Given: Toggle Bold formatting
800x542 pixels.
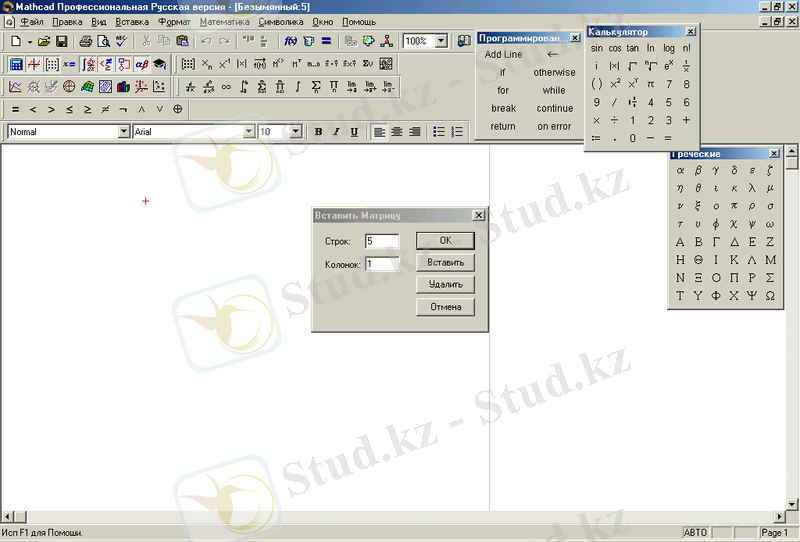Looking at the screenshot, I should [x=318, y=132].
